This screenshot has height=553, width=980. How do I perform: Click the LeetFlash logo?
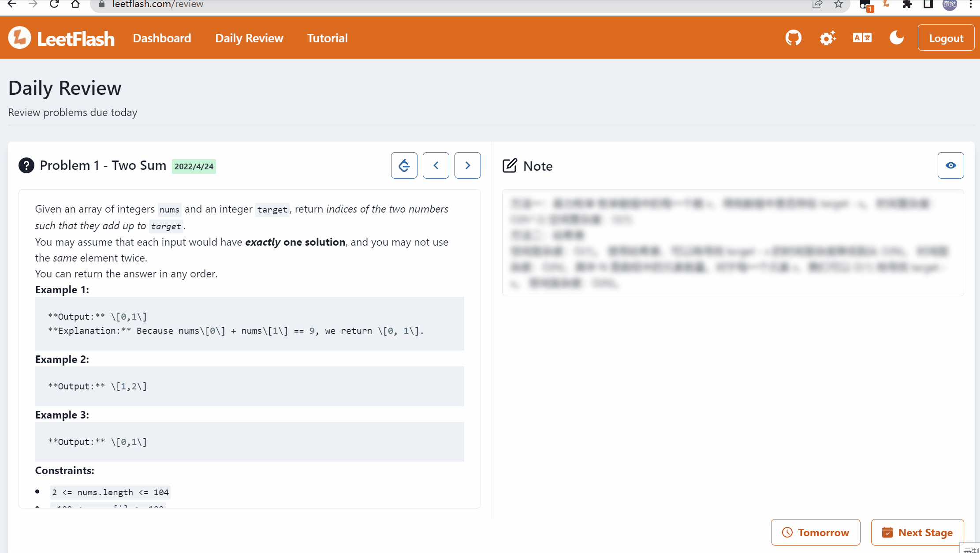pos(61,38)
